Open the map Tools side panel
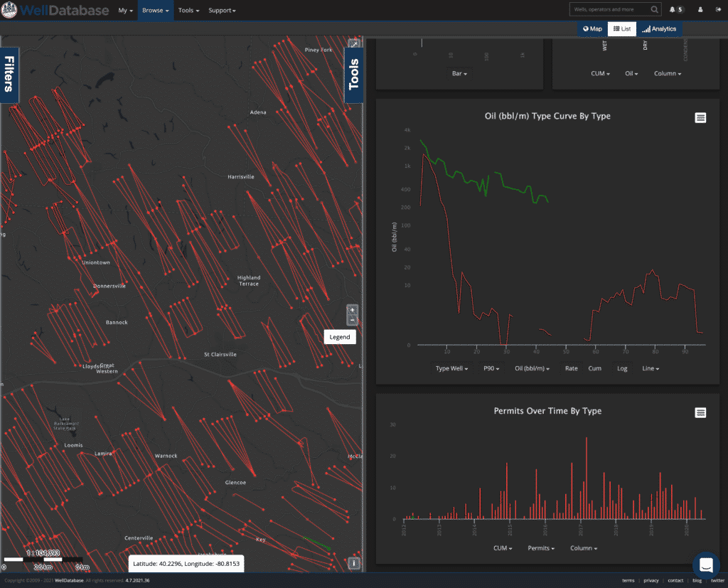The width and height of the screenshot is (728, 588). coord(354,75)
